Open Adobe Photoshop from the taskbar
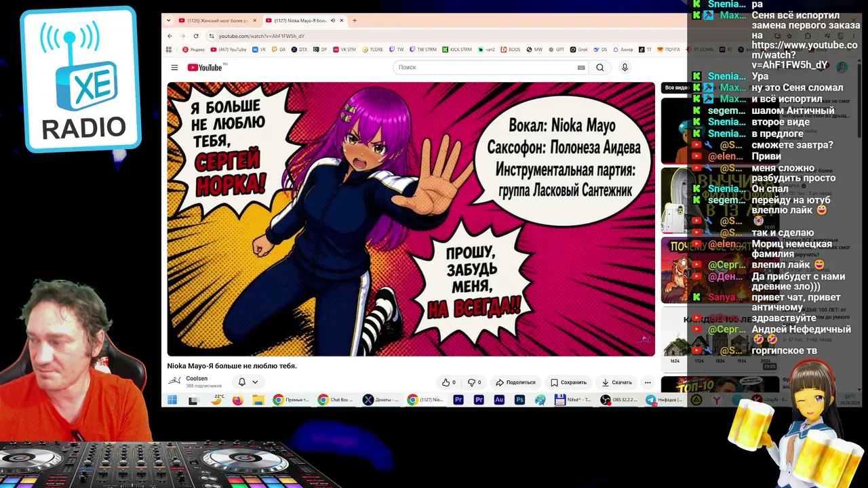This screenshot has height=488, width=868. (519, 400)
